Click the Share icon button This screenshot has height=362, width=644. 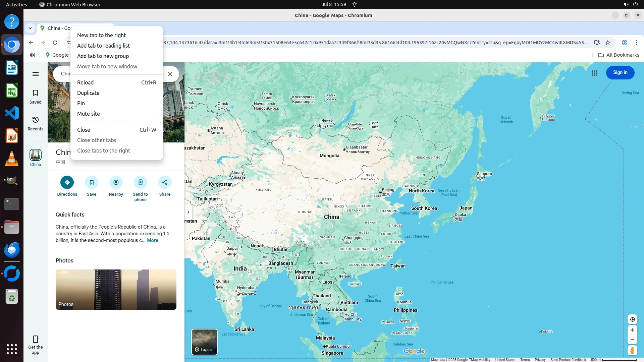tap(165, 182)
